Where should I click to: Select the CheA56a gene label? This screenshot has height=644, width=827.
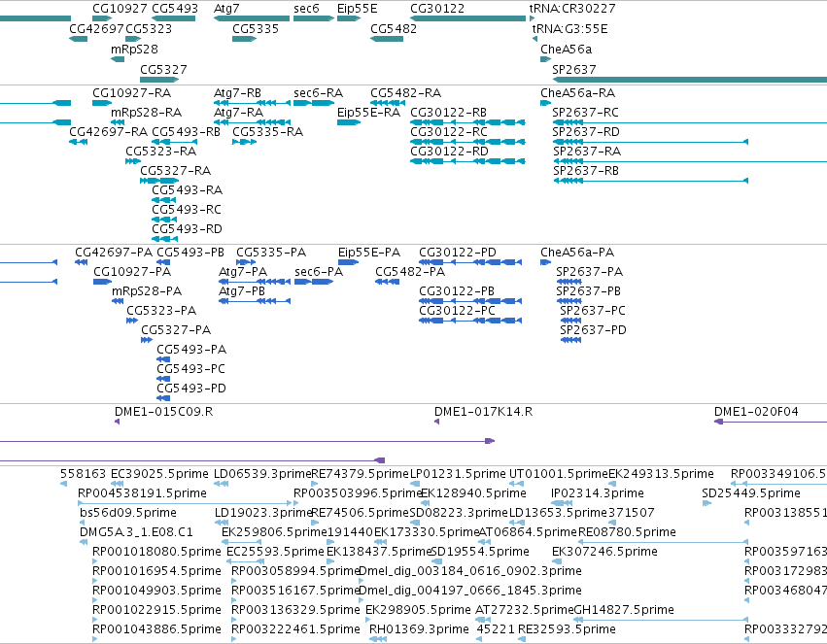[x=566, y=49]
